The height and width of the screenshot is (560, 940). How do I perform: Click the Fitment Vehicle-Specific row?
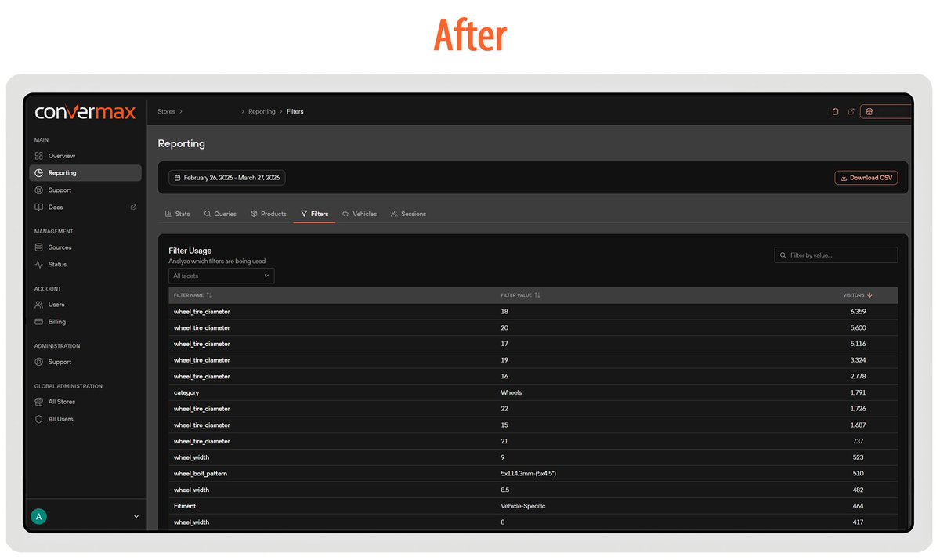(x=533, y=506)
